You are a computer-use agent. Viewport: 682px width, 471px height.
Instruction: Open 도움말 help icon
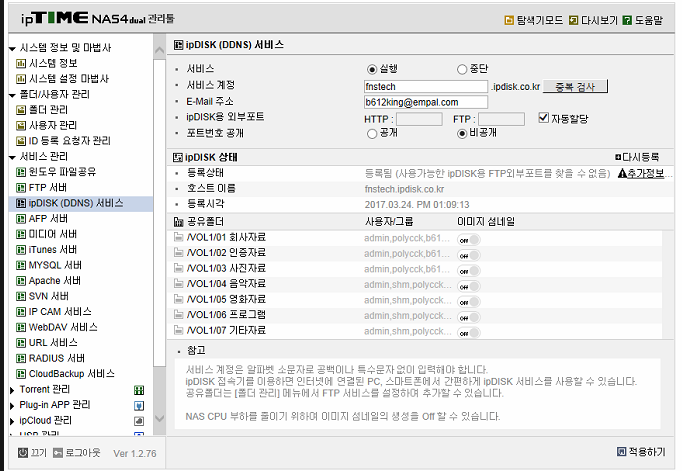tap(627, 20)
